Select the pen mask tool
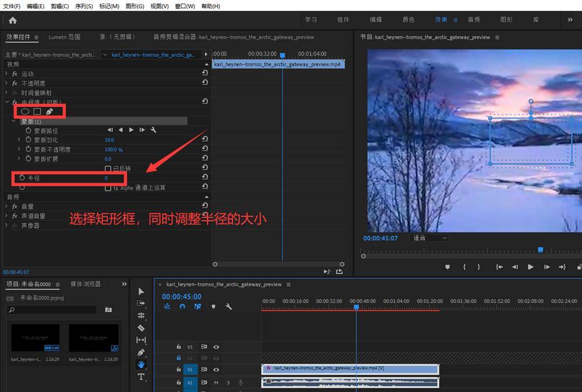The height and width of the screenshot is (392, 582). (x=49, y=111)
